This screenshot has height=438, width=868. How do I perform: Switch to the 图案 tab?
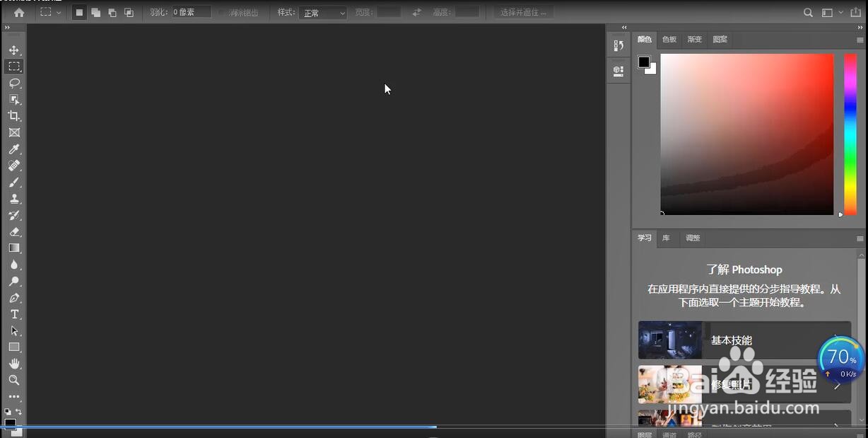[x=720, y=40]
